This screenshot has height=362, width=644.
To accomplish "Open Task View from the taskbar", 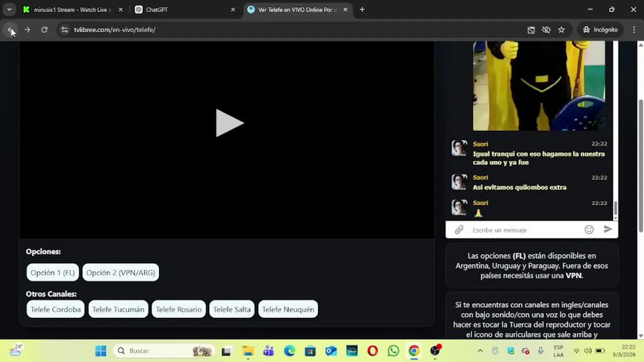I will click(226, 351).
